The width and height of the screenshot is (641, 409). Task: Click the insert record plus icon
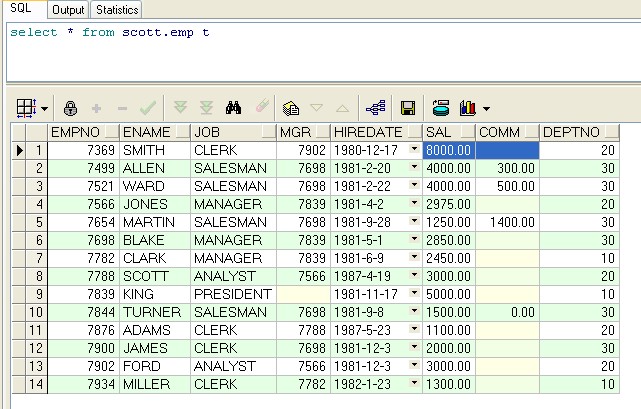[x=96, y=108]
